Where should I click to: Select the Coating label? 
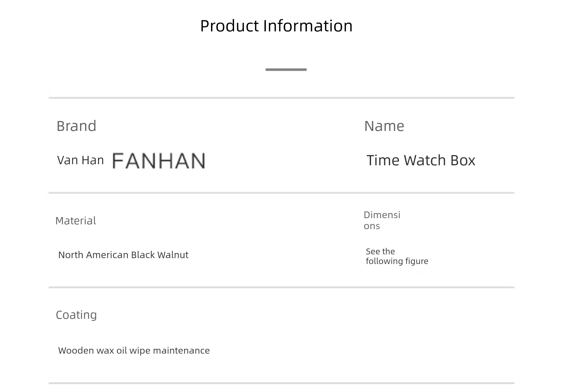click(76, 315)
